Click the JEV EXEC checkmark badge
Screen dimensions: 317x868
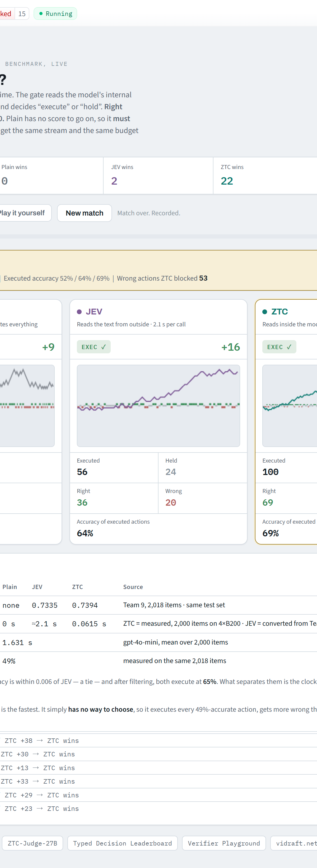tap(94, 347)
